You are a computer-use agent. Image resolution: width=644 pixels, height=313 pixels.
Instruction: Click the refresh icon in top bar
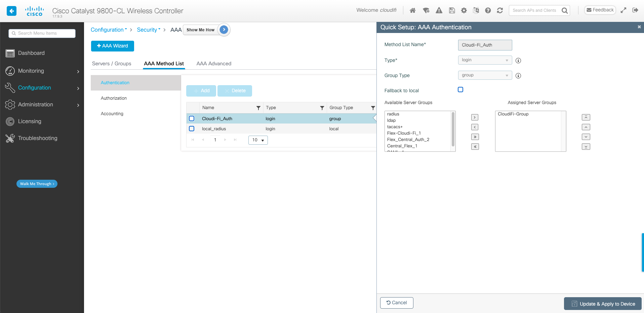pyautogui.click(x=500, y=10)
